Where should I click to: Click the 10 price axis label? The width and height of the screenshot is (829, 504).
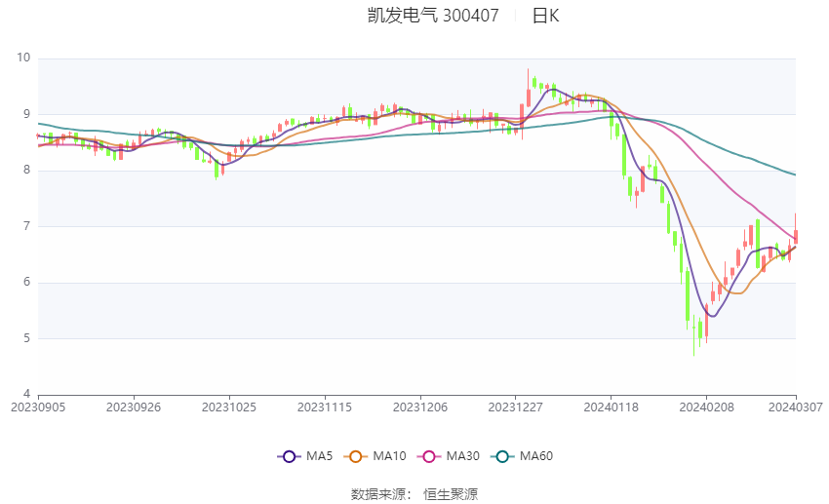23,58
